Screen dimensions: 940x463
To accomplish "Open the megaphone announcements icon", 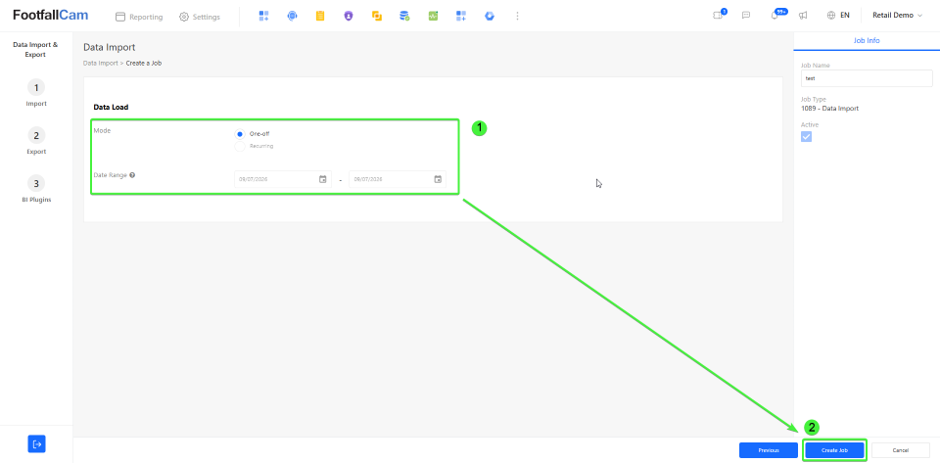I will point(803,16).
